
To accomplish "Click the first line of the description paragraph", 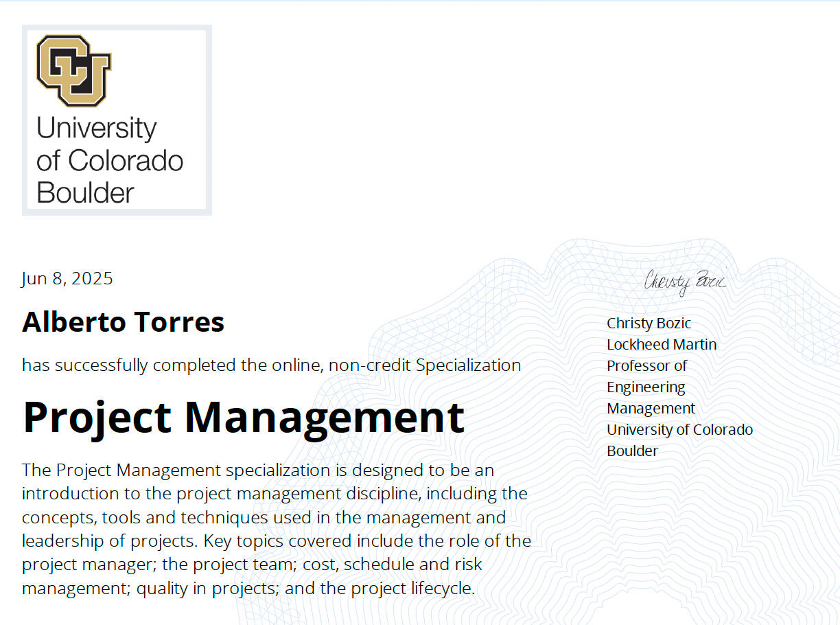I will pos(258,470).
